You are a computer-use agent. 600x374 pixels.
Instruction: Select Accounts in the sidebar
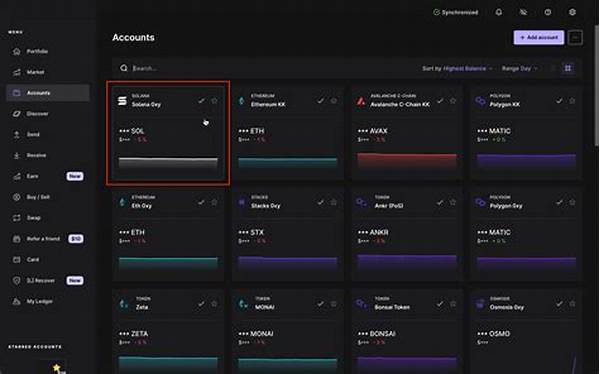coord(48,93)
